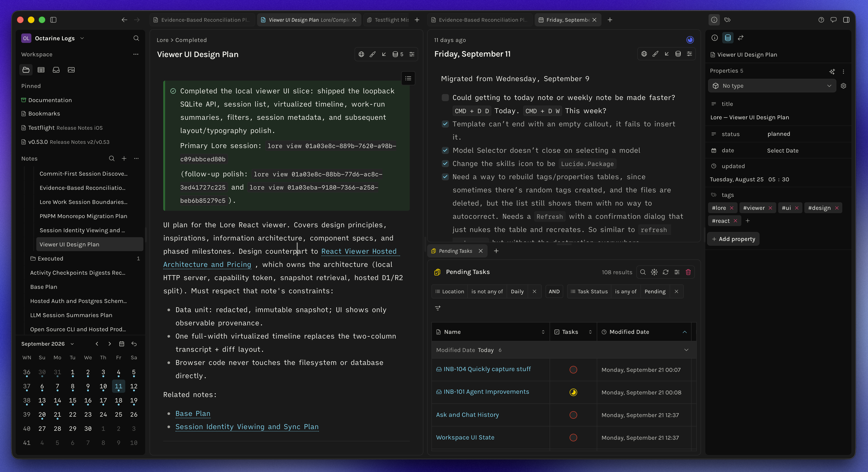Toggle Modified Date column sort direction
868x472 pixels.
coord(644,332)
